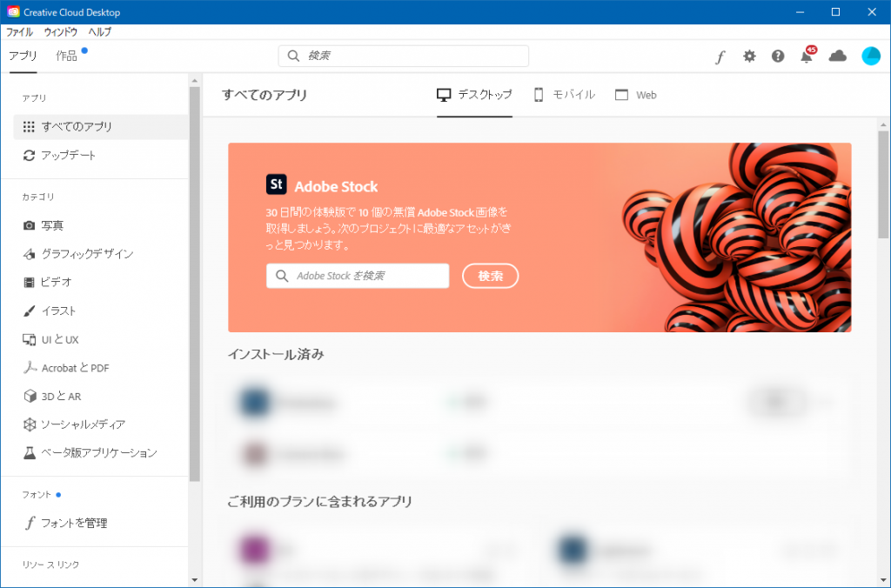Click the インストール済み section heading

pyautogui.click(x=276, y=355)
